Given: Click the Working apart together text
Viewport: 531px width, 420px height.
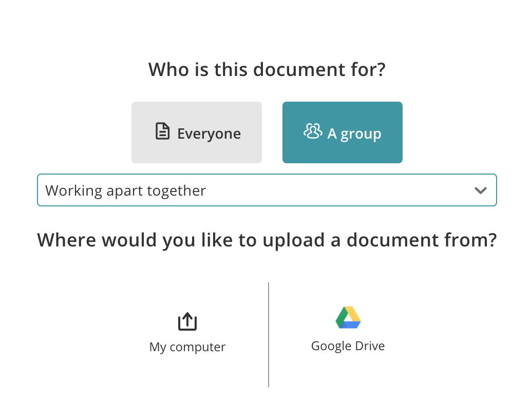Looking at the screenshot, I should click(126, 190).
